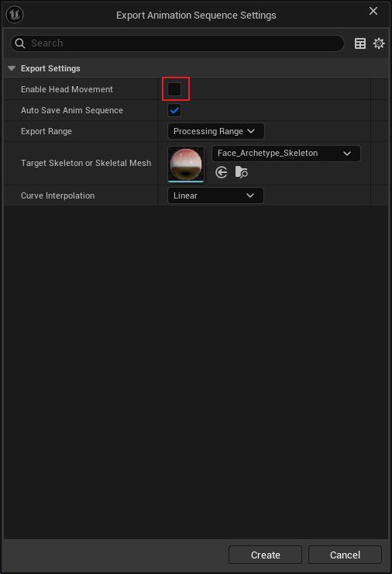This screenshot has width=392, height=574.
Task: Focus the Search text field
Action: coord(177,43)
